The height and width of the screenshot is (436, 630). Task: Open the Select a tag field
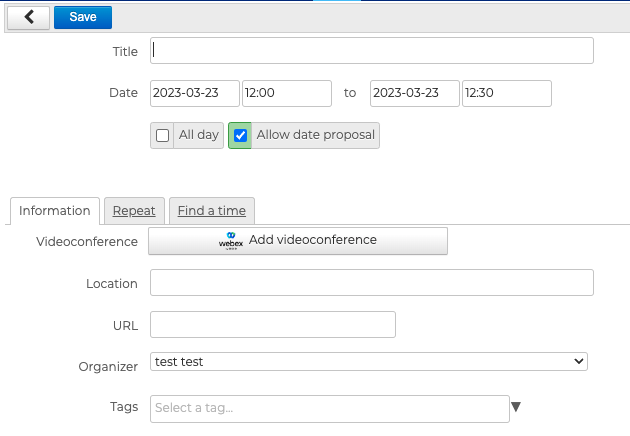330,408
